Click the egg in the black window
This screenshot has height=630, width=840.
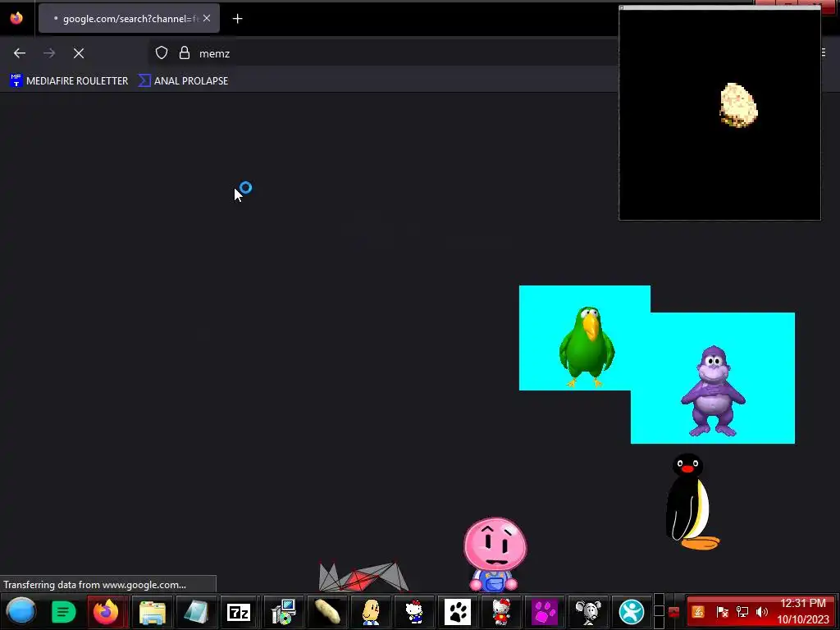coord(738,105)
